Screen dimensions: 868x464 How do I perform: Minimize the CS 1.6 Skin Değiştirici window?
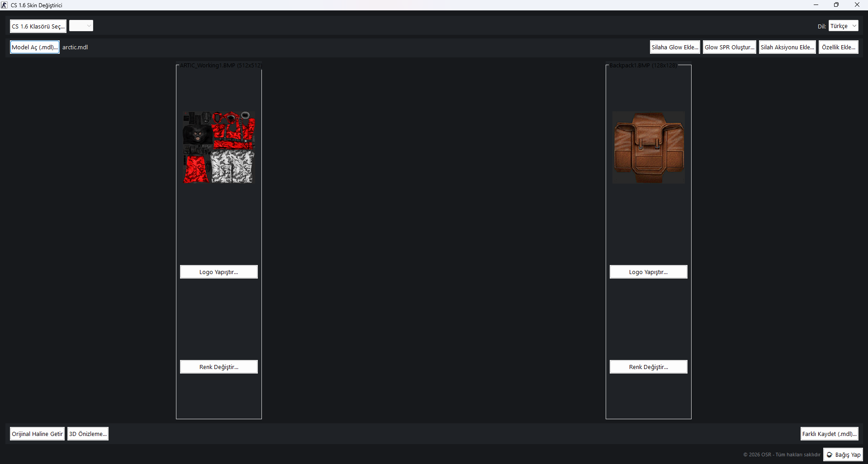click(816, 5)
